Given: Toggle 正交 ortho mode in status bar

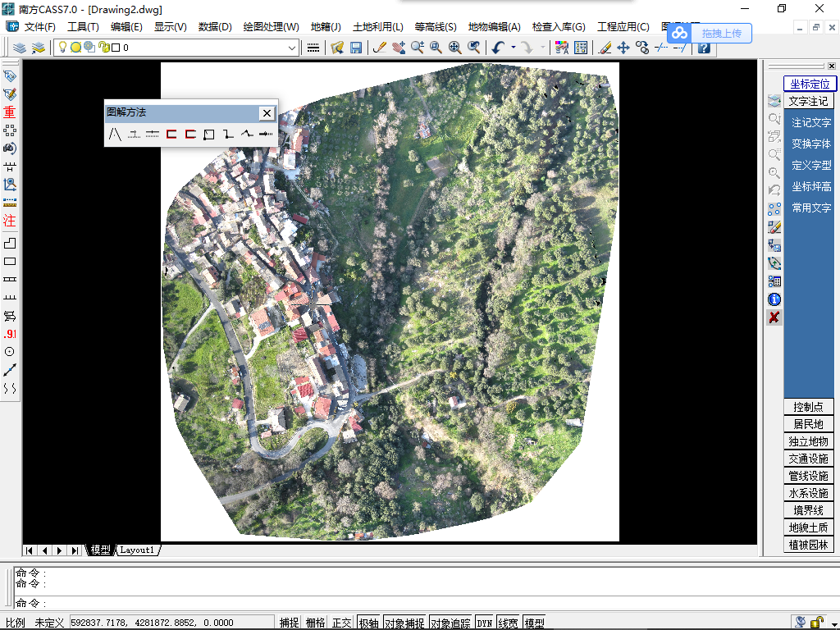Looking at the screenshot, I should pyautogui.click(x=342, y=623).
